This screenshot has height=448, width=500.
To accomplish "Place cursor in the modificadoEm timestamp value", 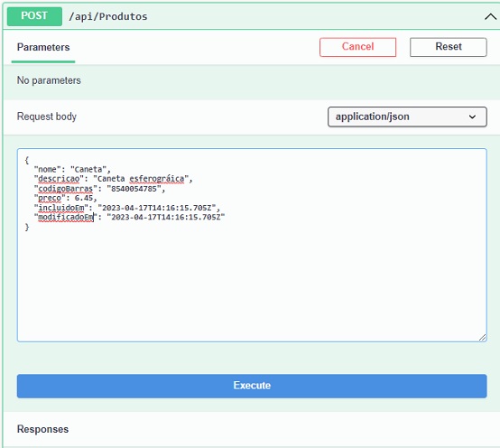I will point(166,218).
